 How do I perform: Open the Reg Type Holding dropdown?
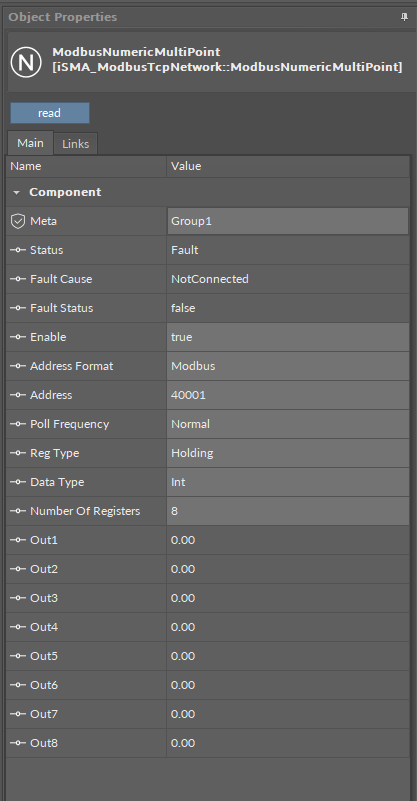click(x=288, y=453)
